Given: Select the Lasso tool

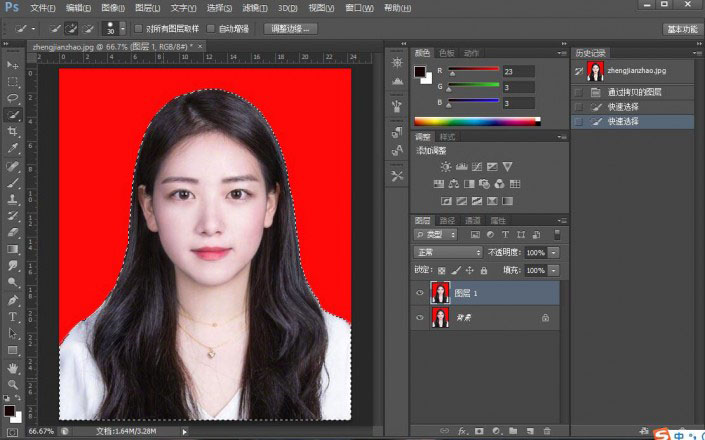Looking at the screenshot, I should pyautogui.click(x=13, y=98).
